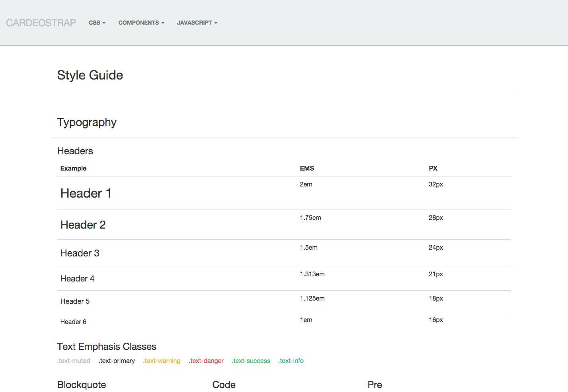Select the Style Guide page title
The height and width of the screenshot is (392, 568).
point(90,75)
